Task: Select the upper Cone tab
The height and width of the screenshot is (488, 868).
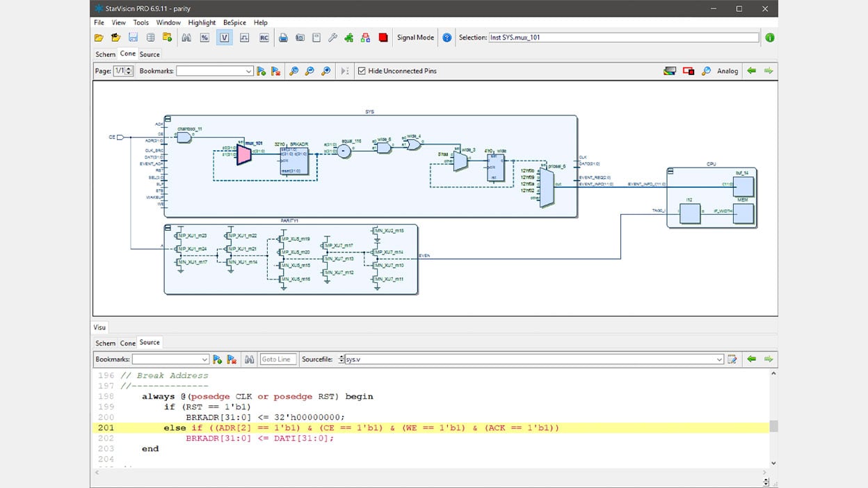Action: (128, 54)
